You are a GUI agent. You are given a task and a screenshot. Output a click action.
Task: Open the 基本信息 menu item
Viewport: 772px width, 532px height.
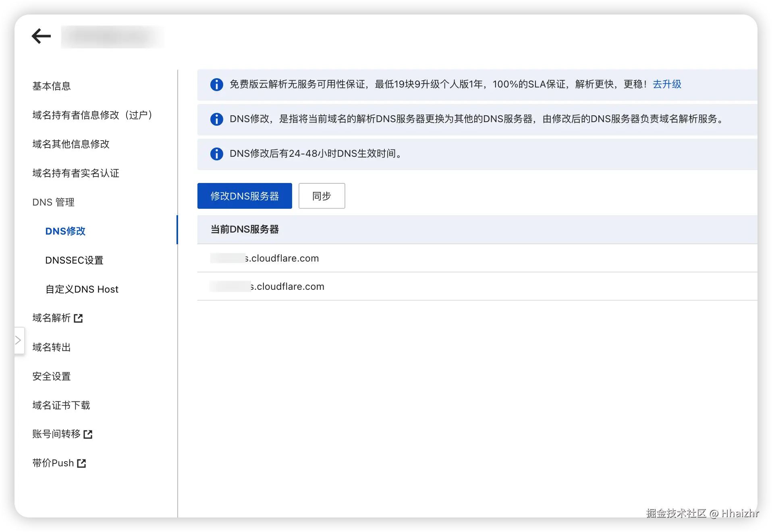pyautogui.click(x=52, y=86)
